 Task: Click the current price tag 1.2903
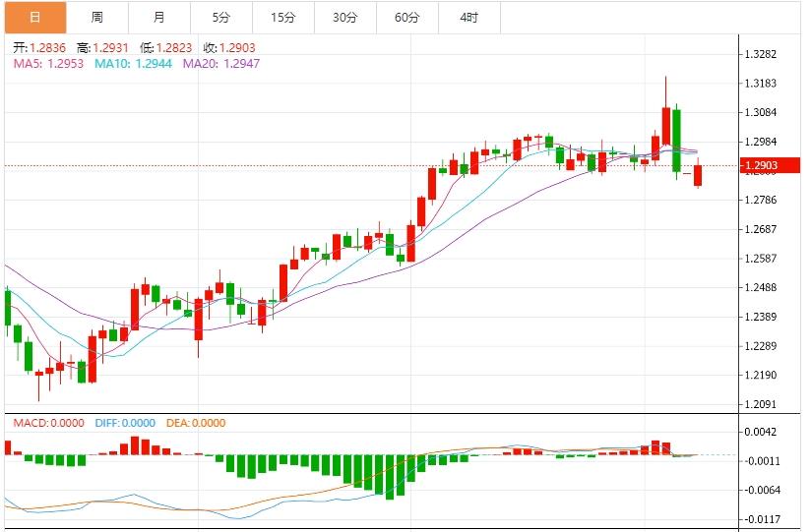coord(761,166)
